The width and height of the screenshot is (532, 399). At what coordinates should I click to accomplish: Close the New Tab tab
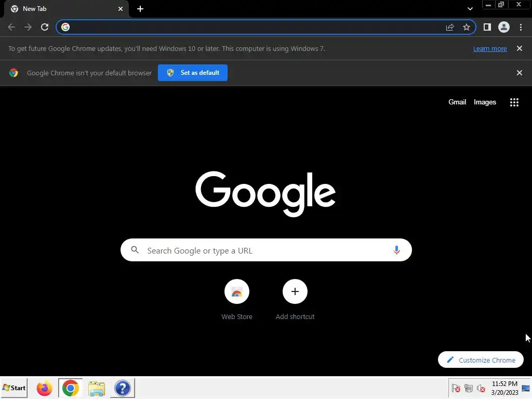[121, 9]
